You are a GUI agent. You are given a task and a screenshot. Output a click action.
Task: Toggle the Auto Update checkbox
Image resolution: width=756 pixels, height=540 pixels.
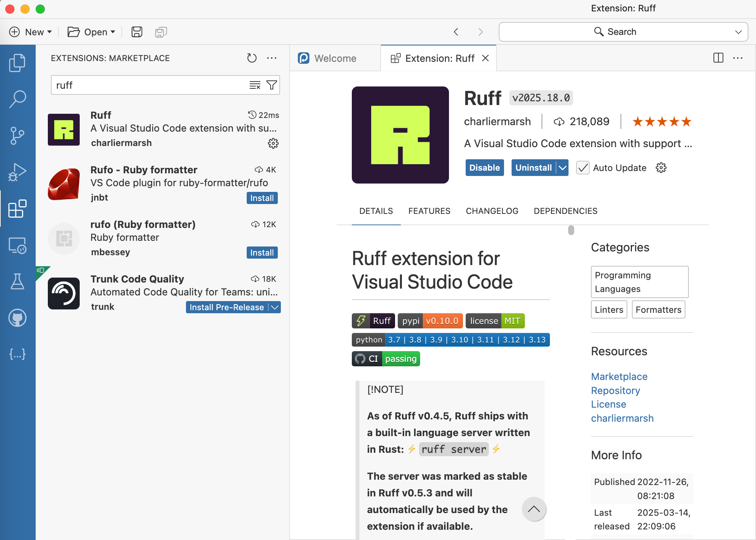[583, 168]
